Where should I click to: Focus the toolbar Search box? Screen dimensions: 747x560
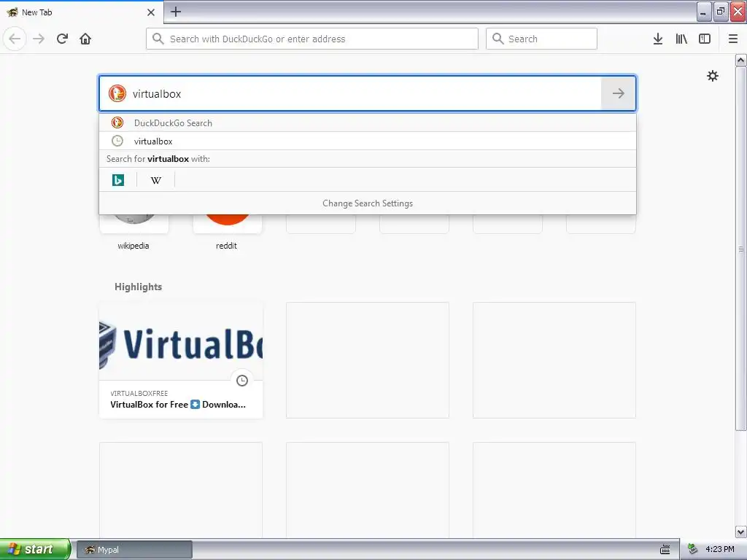[541, 39]
